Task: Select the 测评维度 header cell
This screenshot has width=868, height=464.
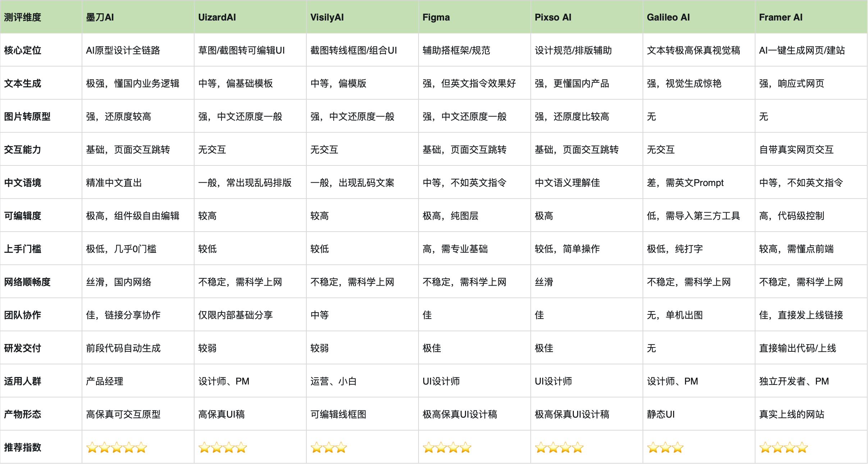Action: tap(23, 17)
